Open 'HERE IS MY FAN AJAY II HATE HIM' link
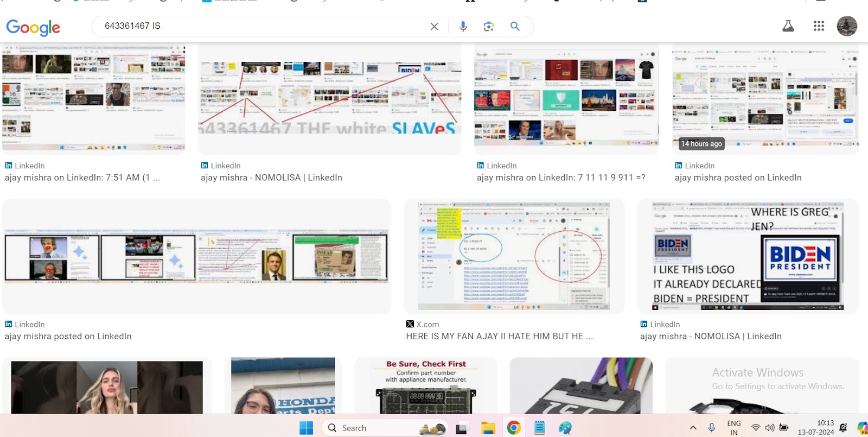The image size is (868, 437). [499, 336]
